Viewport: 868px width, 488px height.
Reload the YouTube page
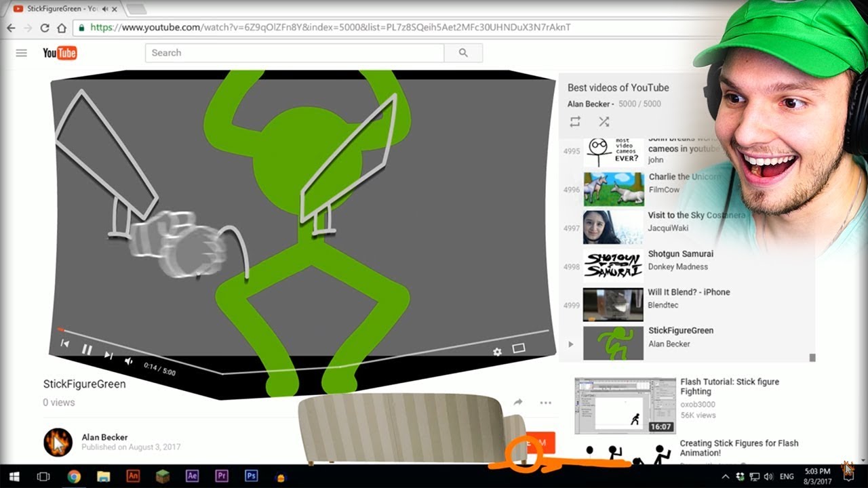[45, 28]
